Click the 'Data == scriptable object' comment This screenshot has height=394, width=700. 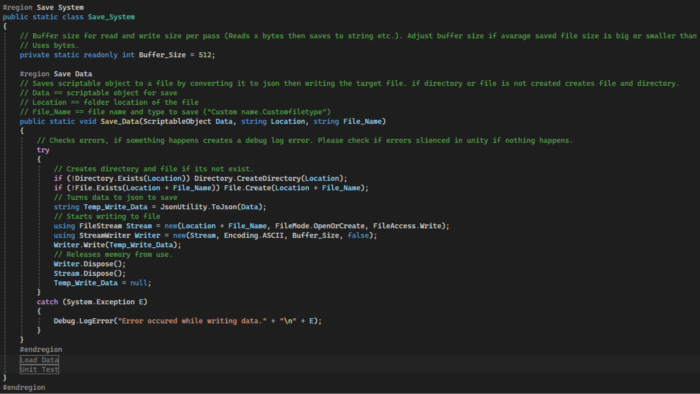click(x=98, y=93)
